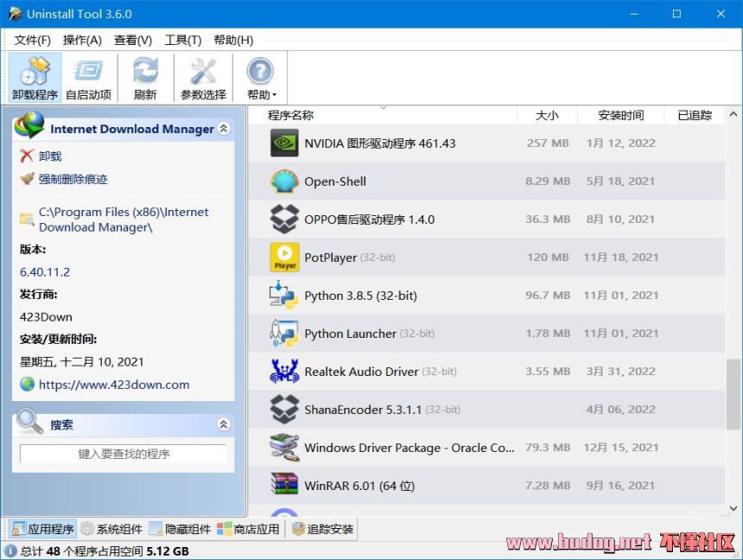
Task: Select the Windows Driver Package icon
Action: pos(284,448)
